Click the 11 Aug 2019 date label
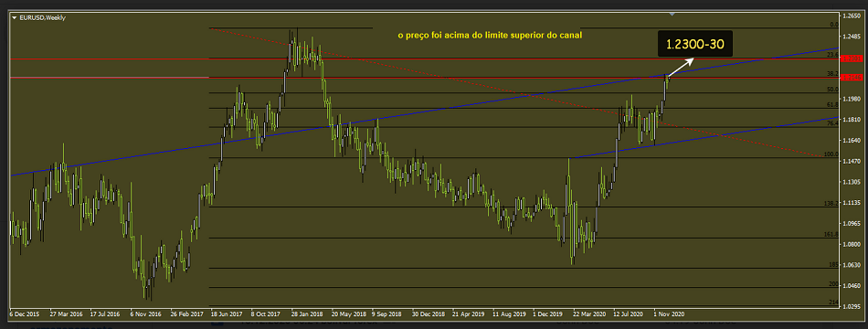The image size is (868, 329). coord(509,313)
